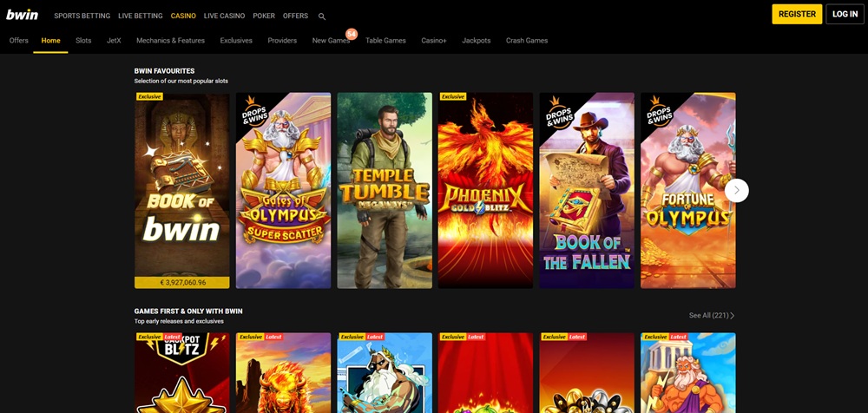The height and width of the screenshot is (413, 868).
Task: Open the Jackpot Blitz star game
Action: [182, 372]
